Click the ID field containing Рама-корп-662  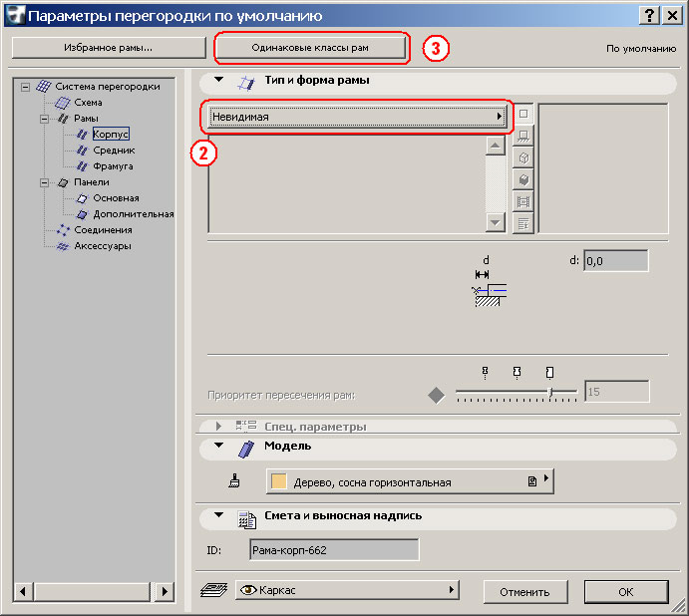(x=333, y=550)
